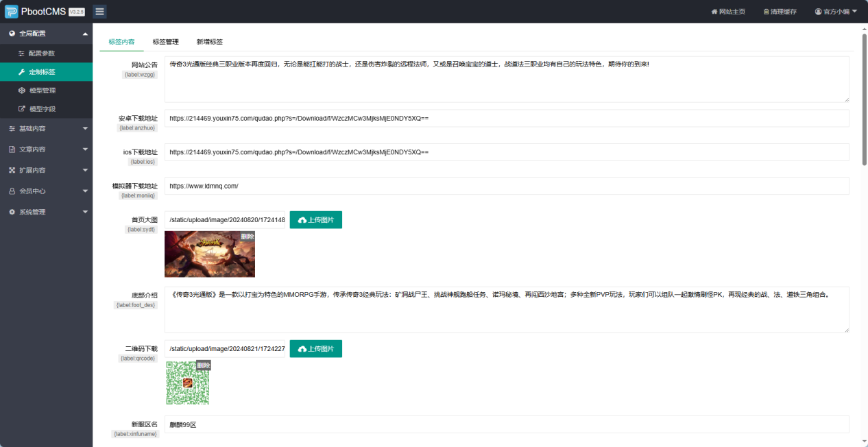Click the gear icon beside 系统管理
This screenshot has height=447, width=868.
click(x=12, y=212)
